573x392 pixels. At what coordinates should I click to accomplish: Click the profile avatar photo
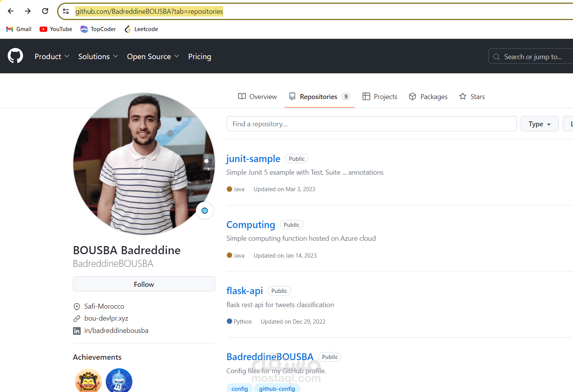(144, 164)
